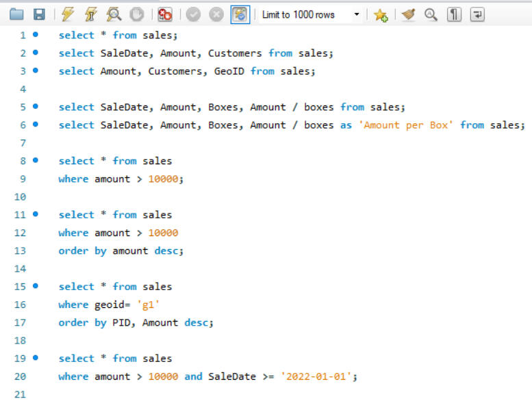Save the script with the floppy disk icon
This screenshot has width=532, height=401.
(39, 14)
